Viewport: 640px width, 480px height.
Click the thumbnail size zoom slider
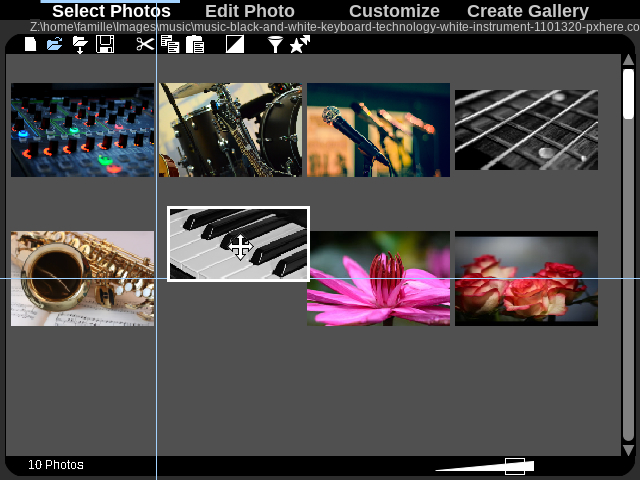(x=485, y=466)
